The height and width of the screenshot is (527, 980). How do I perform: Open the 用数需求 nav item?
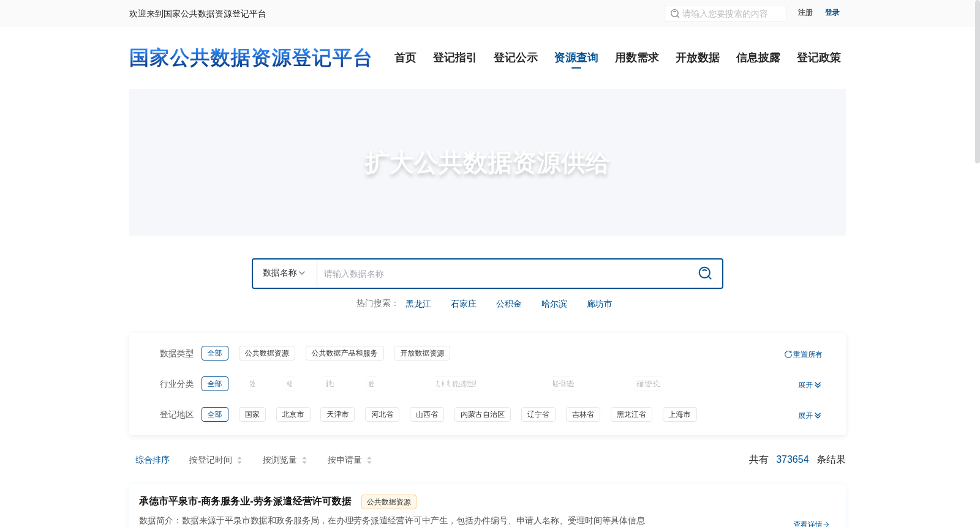636,58
